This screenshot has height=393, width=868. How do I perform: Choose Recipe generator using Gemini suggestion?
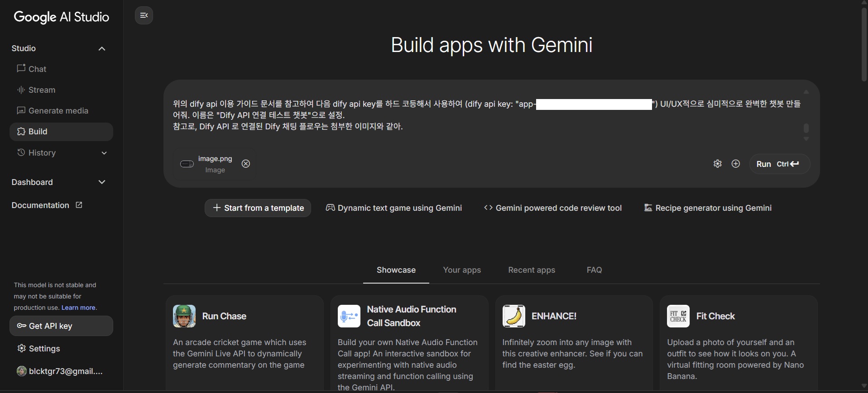(x=708, y=208)
